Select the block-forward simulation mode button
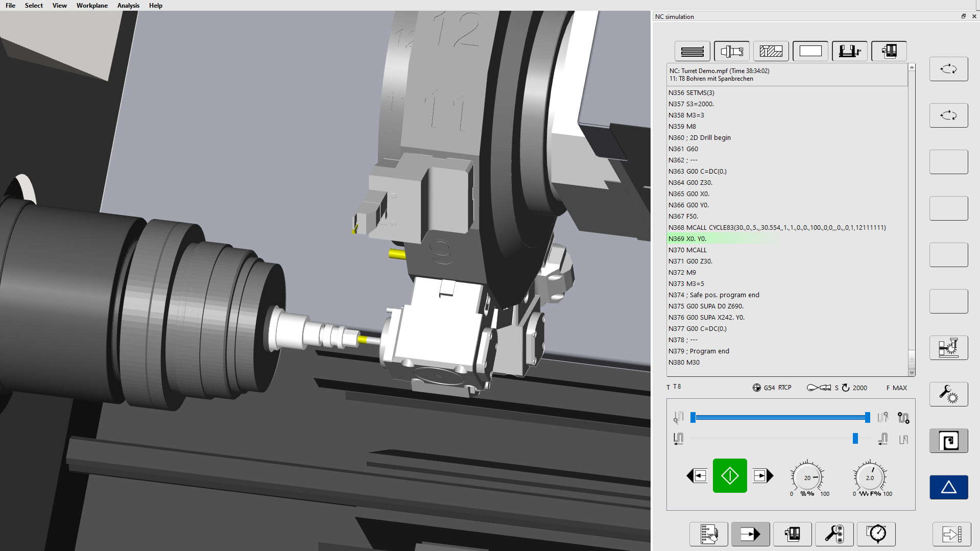The width and height of the screenshot is (980, 551). pos(751,534)
